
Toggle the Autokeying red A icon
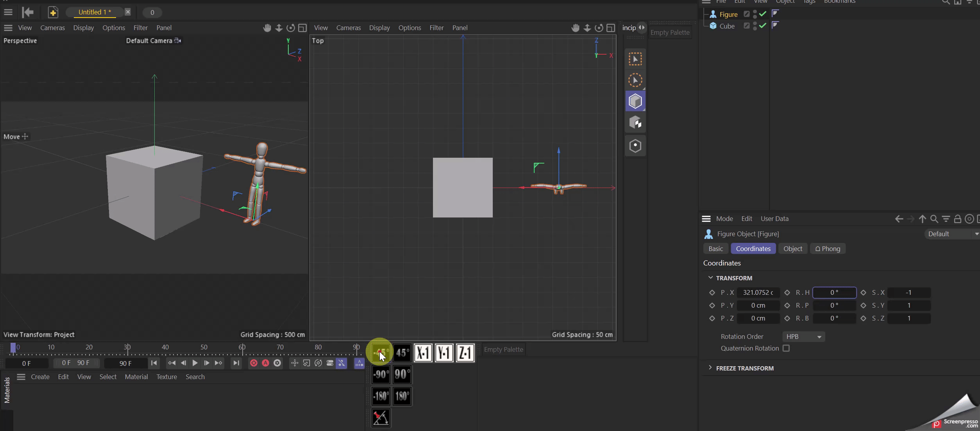(265, 363)
